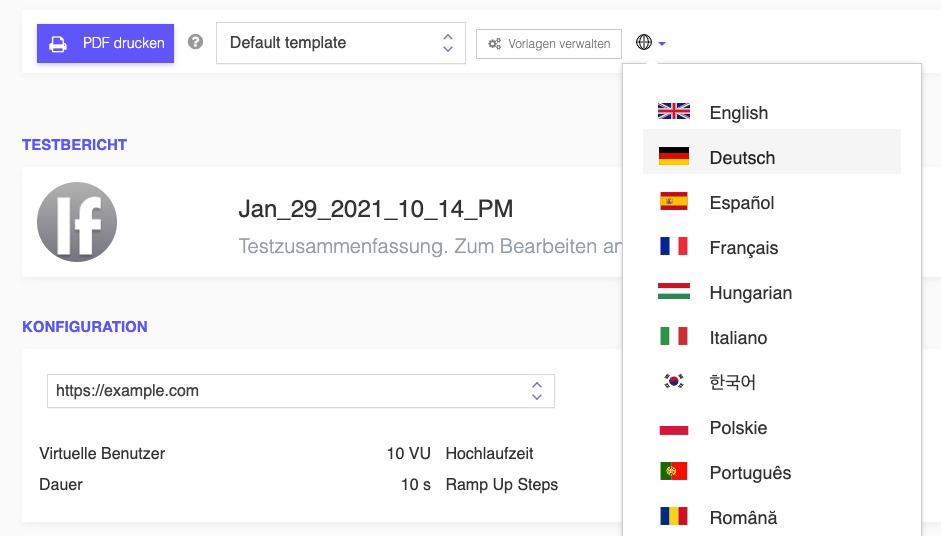Click the German flag icon
The image size is (941, 536).
(x=674, y=157)
